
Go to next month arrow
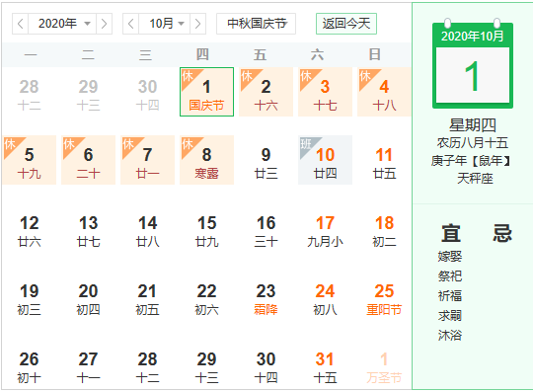pos(197,24)
